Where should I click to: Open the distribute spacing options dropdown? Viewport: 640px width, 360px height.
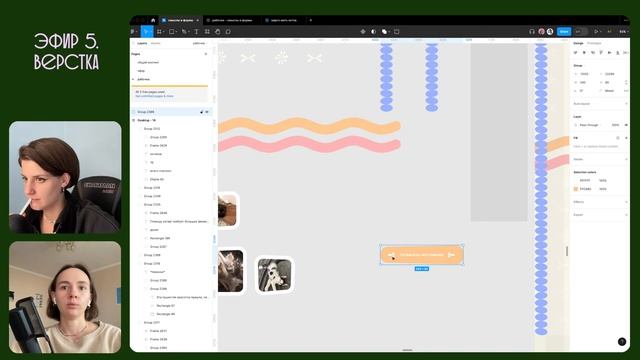[626, 53]
